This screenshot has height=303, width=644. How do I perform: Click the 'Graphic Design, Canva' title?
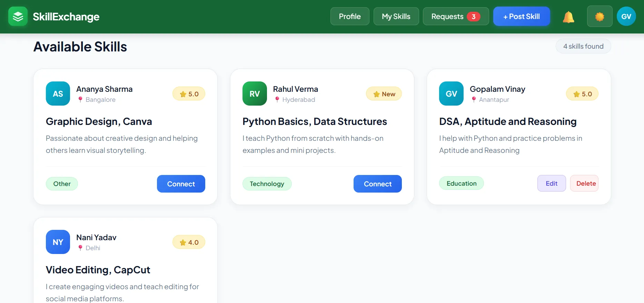(x=99, y=121)
